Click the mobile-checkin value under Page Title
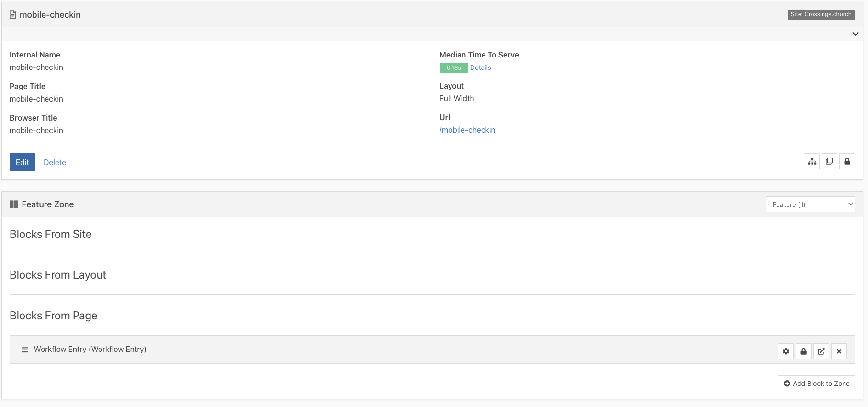This screenshot has height=407, width=868. coord(36,99)
